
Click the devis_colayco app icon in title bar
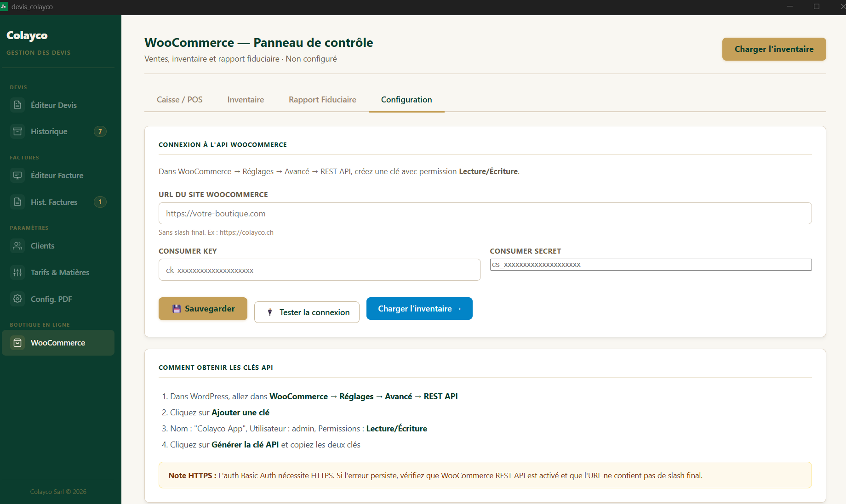(x=4, y=6)
